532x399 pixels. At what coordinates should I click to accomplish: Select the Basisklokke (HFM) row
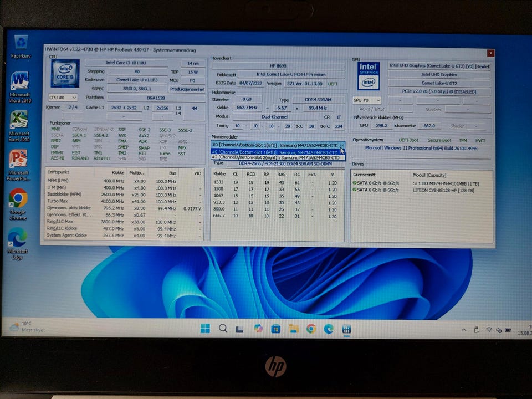(125, 195)
